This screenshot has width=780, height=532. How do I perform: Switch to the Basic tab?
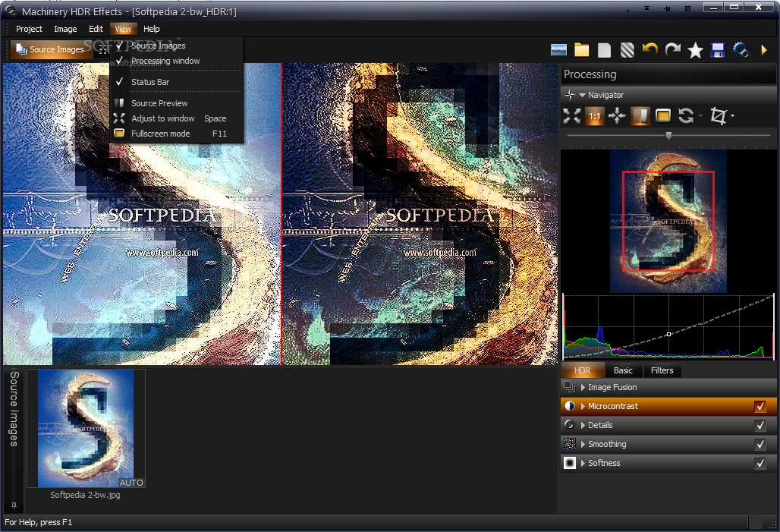pos(623,370)
